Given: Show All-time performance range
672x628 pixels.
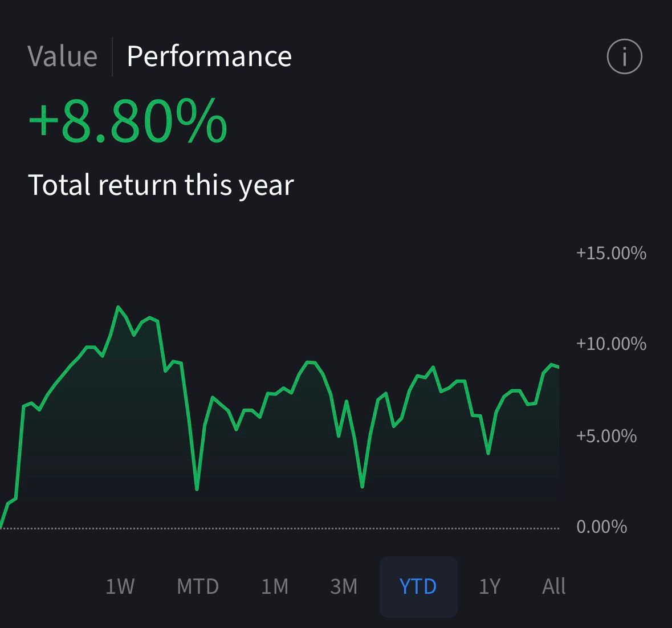Looking at the screenshot, I should [x=553, y=586].
